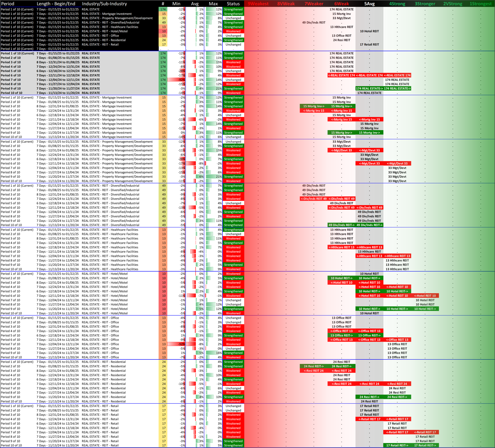495x448 pixels.
Task: Click the 1Strongest column header
Action: click(x=480, y=4)
